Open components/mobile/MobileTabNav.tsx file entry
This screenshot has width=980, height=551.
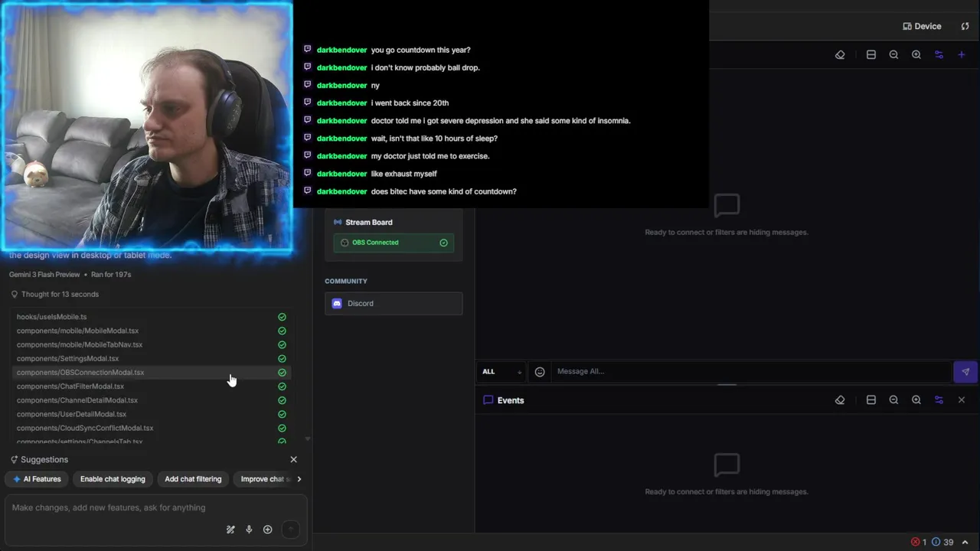150,345
